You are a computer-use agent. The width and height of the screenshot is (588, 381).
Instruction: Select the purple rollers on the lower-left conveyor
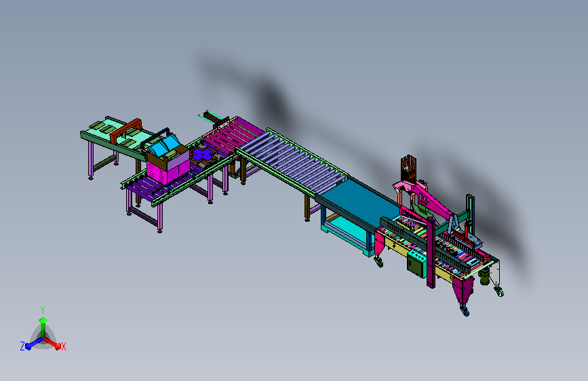click(157, 185)
